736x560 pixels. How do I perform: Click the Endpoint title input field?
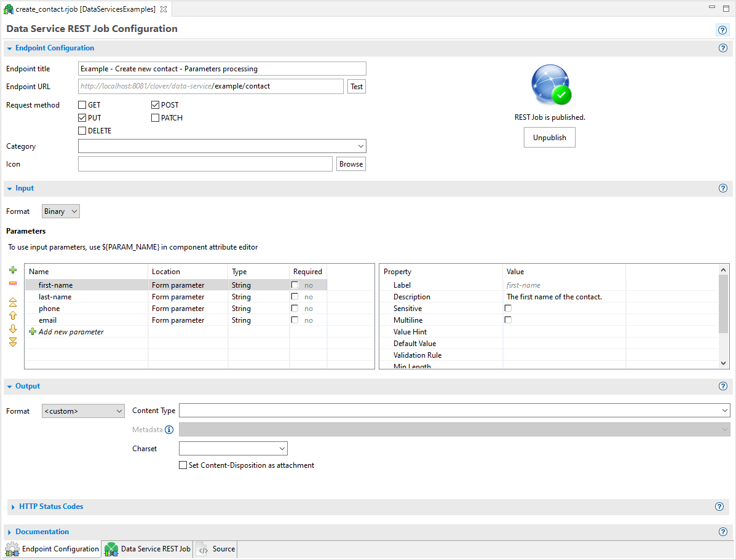tap(222, 69)
